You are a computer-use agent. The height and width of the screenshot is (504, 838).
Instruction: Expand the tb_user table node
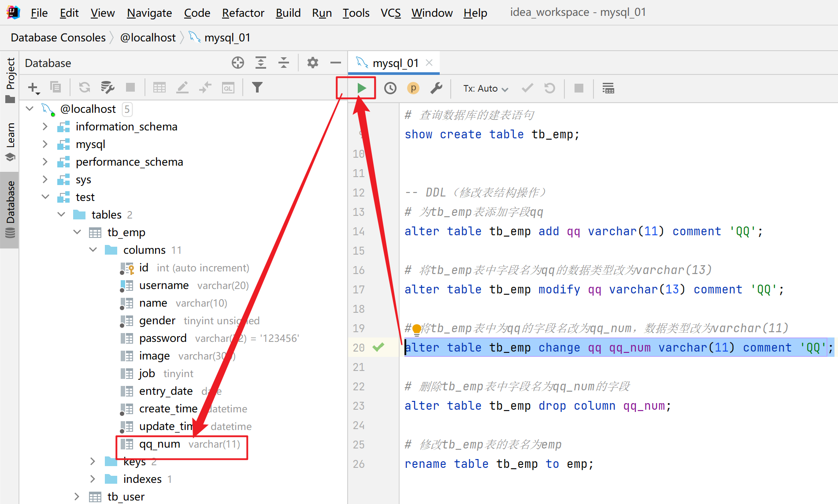tap(77, 497)
